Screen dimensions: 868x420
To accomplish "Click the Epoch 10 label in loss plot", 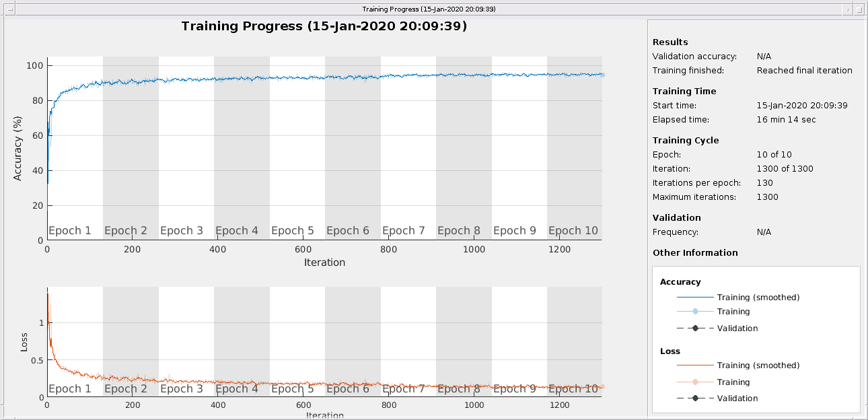I will pyautogui.click(x=573, y=388).
